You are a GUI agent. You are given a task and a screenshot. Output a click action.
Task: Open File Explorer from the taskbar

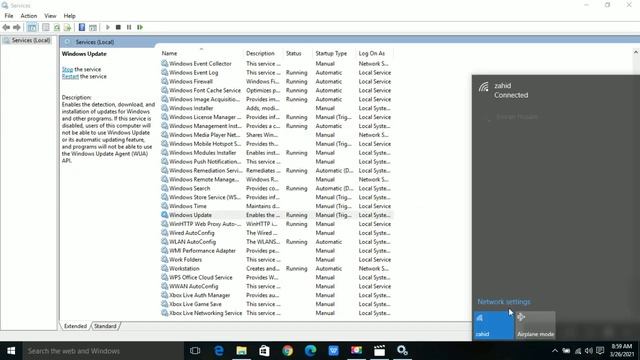coord(241,351)
